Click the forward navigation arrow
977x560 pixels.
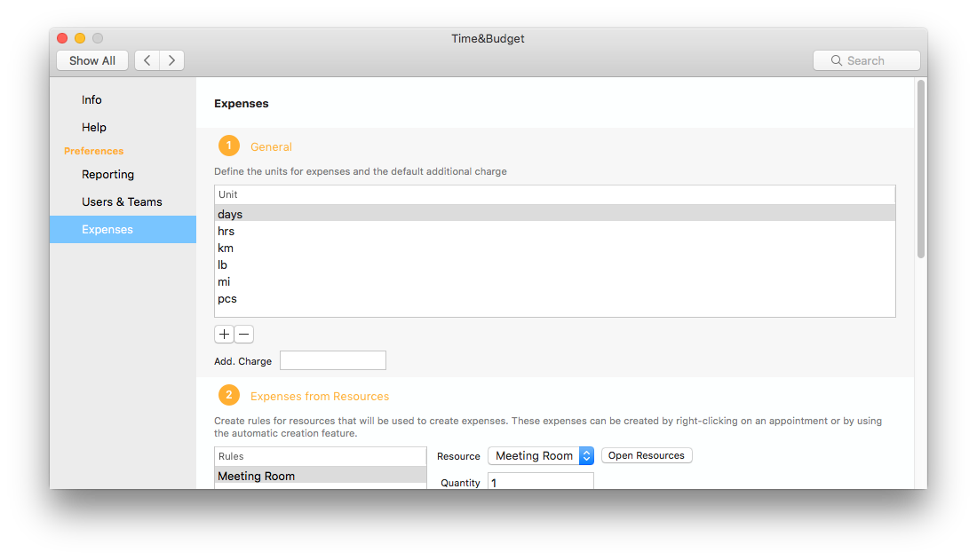171,60
